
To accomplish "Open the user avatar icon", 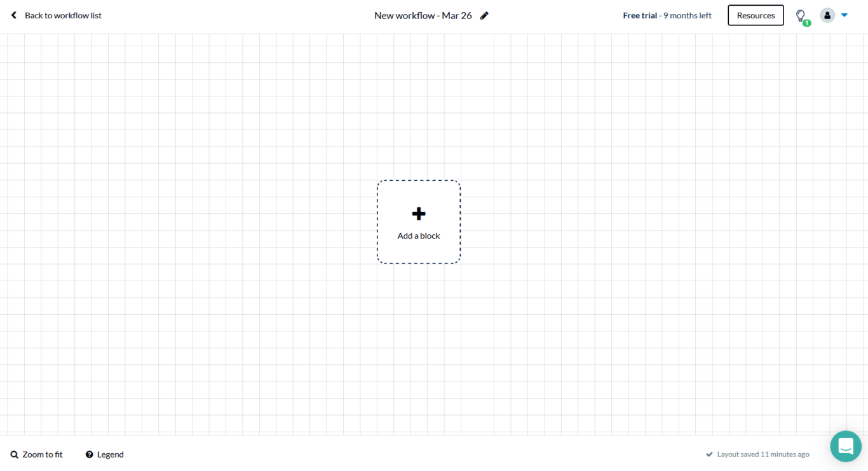I will 827,15.
